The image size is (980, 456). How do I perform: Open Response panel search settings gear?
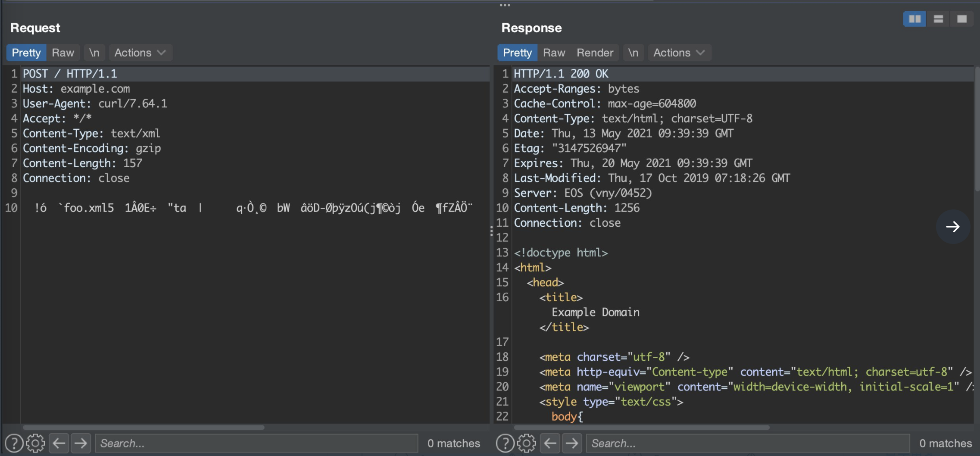pos(527,443)
